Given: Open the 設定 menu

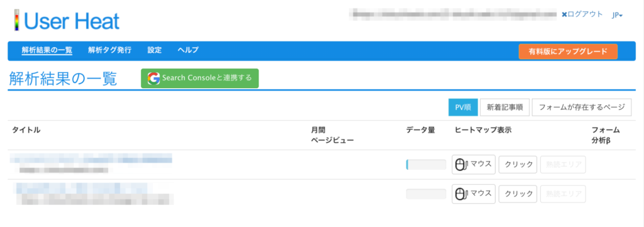Looking at the screenshot, I should [155, 50].
